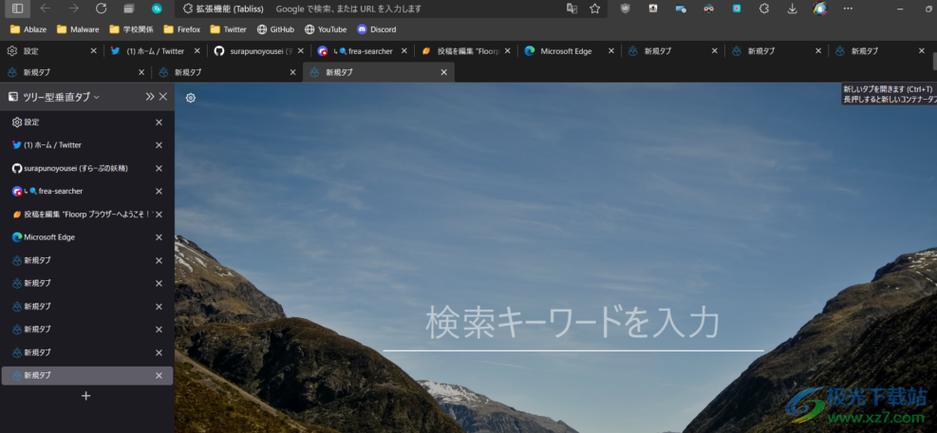This screenshot has width=937, height=433.
Task: Add a new tab with sidebar plus button
Action: (x=86, y=396)
